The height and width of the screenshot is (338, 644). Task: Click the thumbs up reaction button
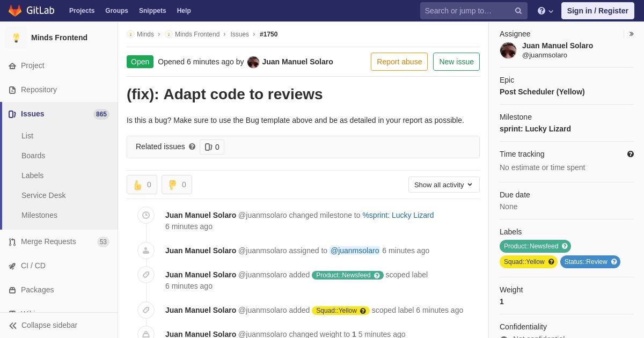coord(142,185)
